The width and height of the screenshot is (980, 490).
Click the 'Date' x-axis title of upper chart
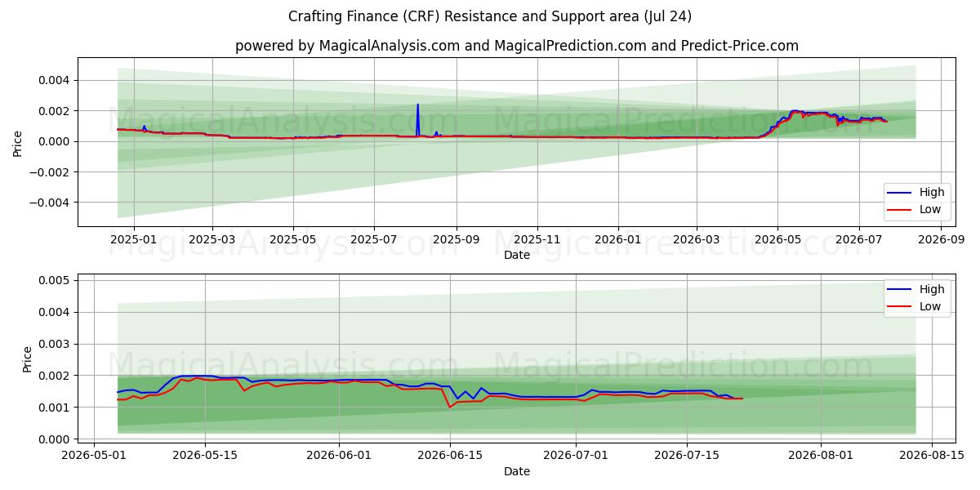pos(517,255)
